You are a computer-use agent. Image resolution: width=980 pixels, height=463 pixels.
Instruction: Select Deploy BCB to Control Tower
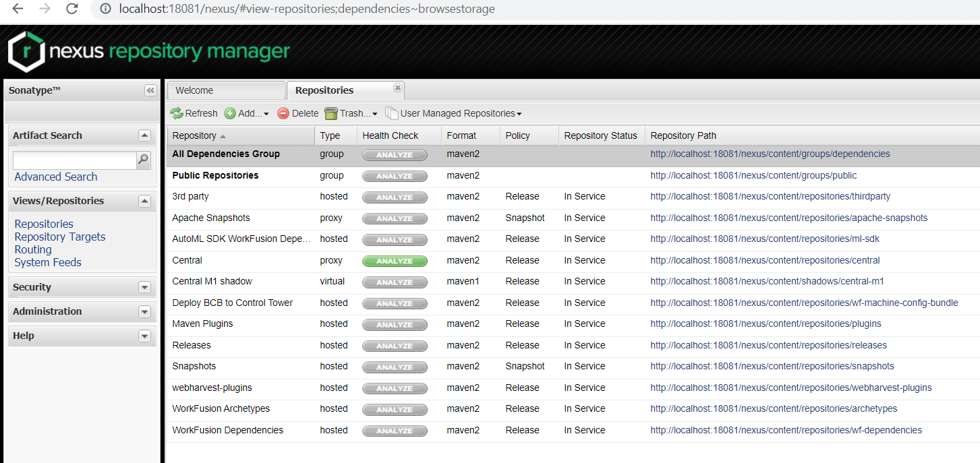point(232,303)
